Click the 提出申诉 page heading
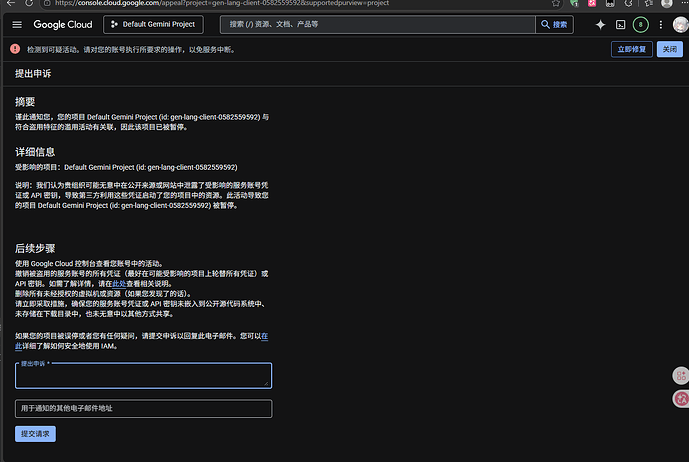 (33, 74)
